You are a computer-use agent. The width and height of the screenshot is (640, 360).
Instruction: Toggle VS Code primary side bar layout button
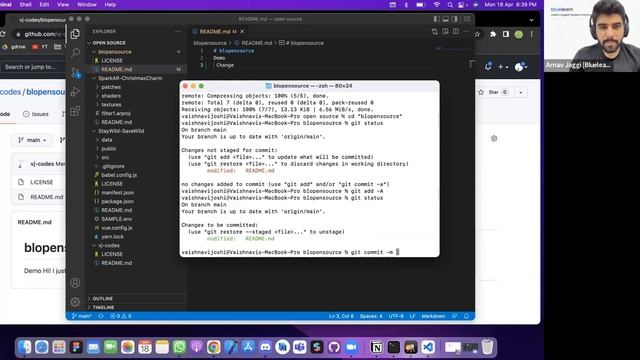[x=437, y=19]
